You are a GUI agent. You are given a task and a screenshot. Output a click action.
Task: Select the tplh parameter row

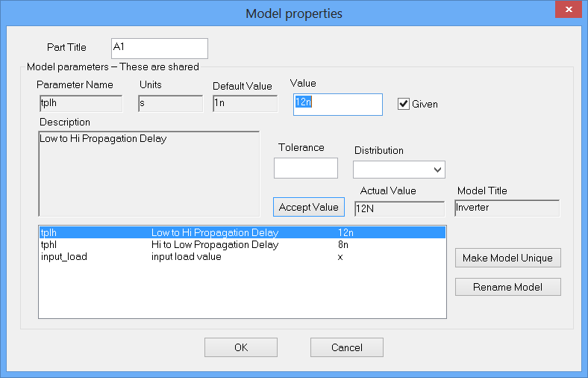coord(242,233)
